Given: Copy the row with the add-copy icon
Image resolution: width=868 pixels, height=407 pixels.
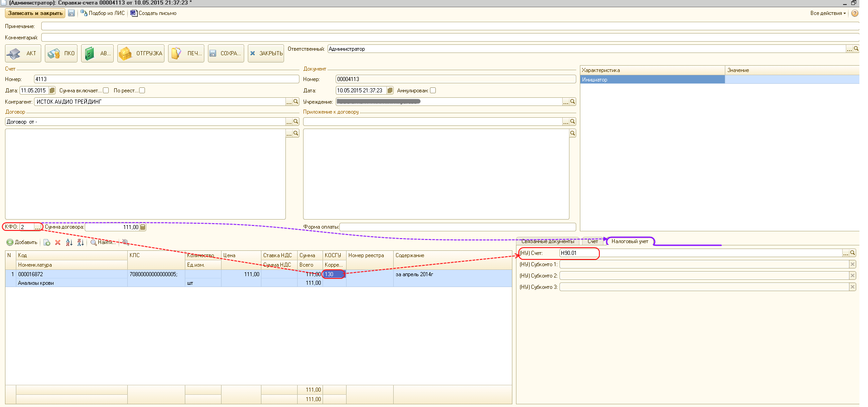Looking at the screenshot, I should pyautogui.click(x=47, y=243).
